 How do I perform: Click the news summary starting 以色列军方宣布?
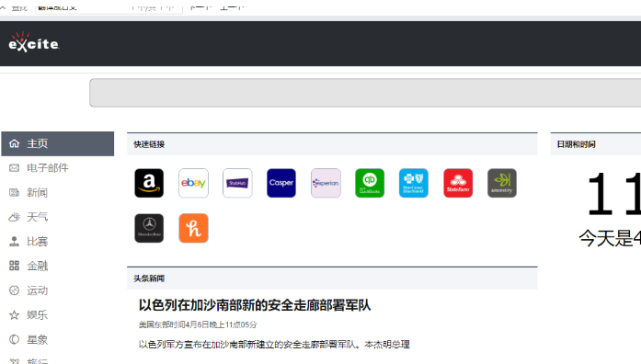(274, 345)
